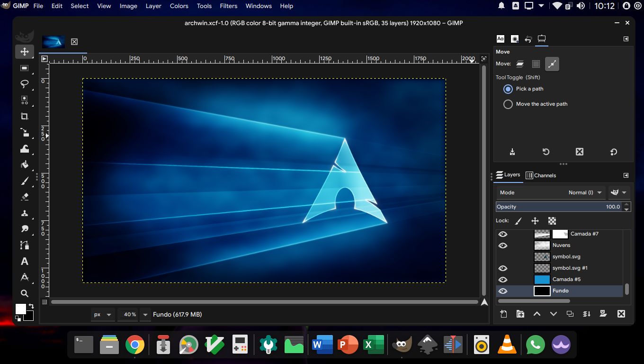The height and width of the screenshot is (364, 644).
Task: Select the Crop tool
Action: coord(25,116)
